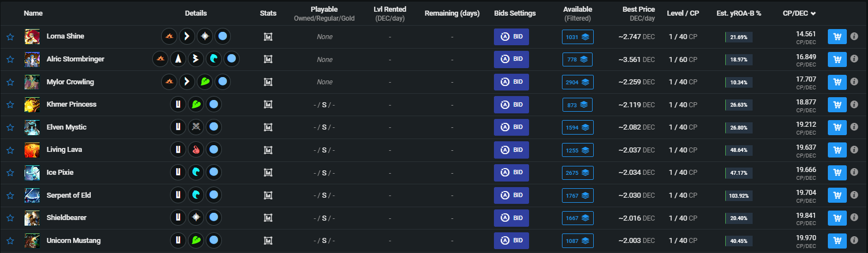Star the Unicorn Mustang card

(10, 241)
